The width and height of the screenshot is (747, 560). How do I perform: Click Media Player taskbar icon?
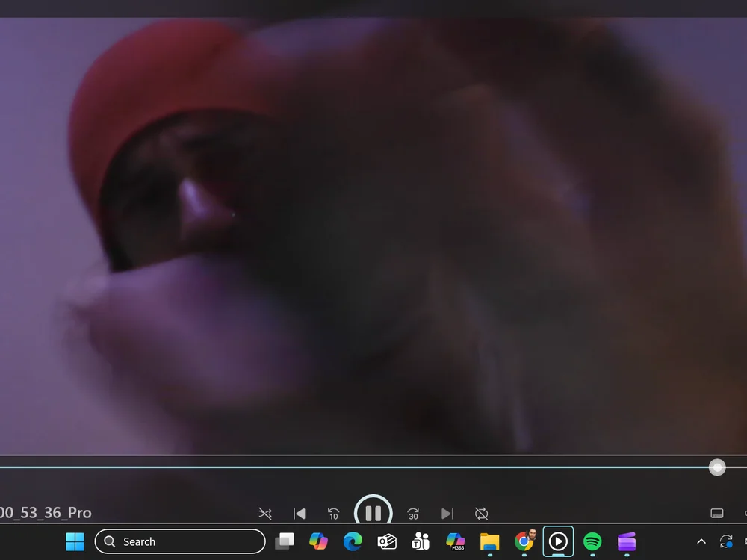558,541
